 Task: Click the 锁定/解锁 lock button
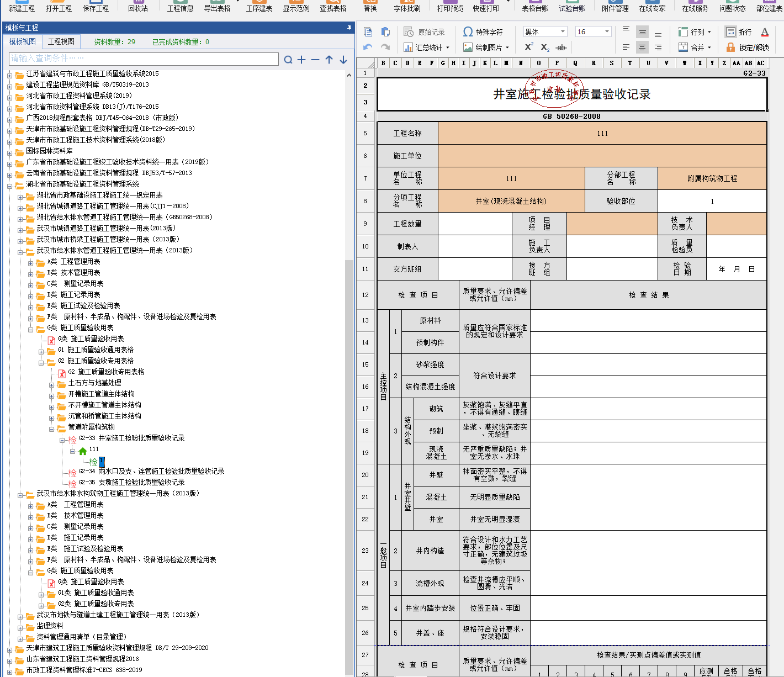pos(748,47)
